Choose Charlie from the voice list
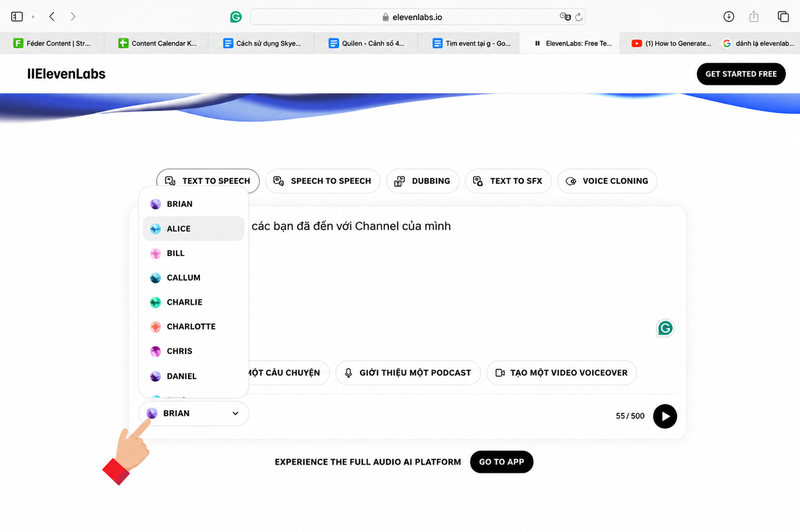 coord(193,302)
